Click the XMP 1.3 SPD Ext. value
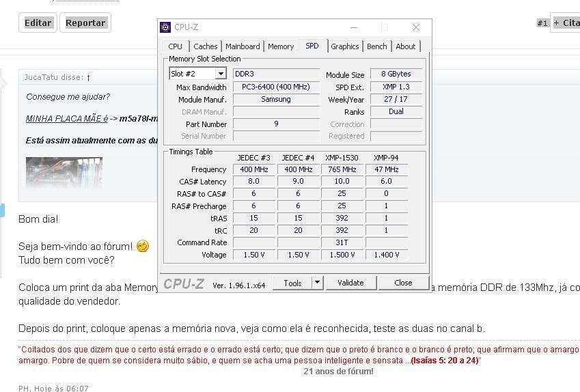Screen dimensions: 580x392 (396, 87)
